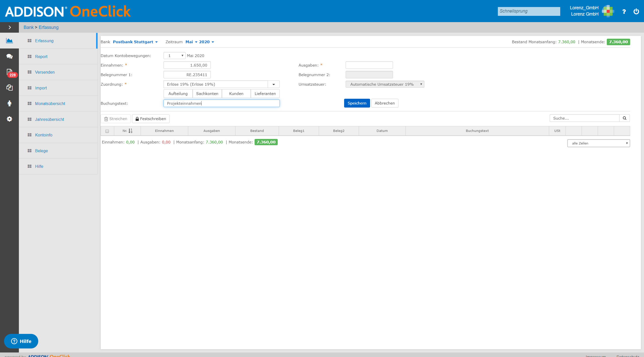
Task: Click the Ausgaben input field
Action: point(369,65)
